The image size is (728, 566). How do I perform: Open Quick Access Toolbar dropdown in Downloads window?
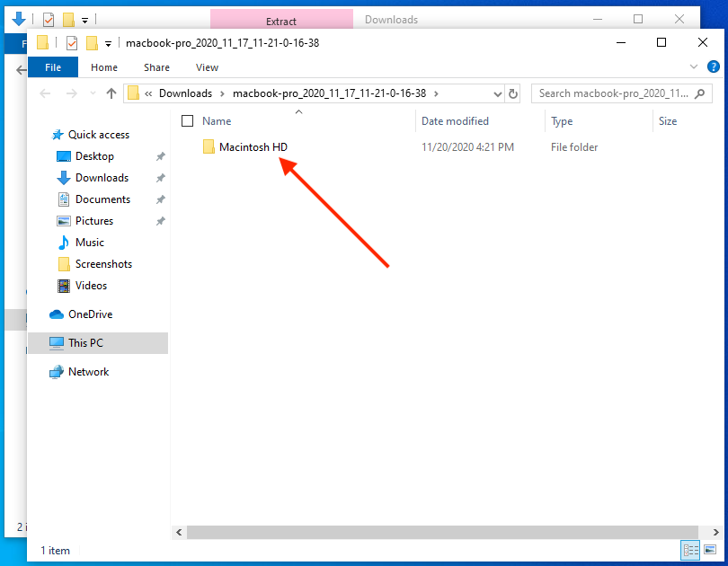pyautogui.click(x=85, y=21)
